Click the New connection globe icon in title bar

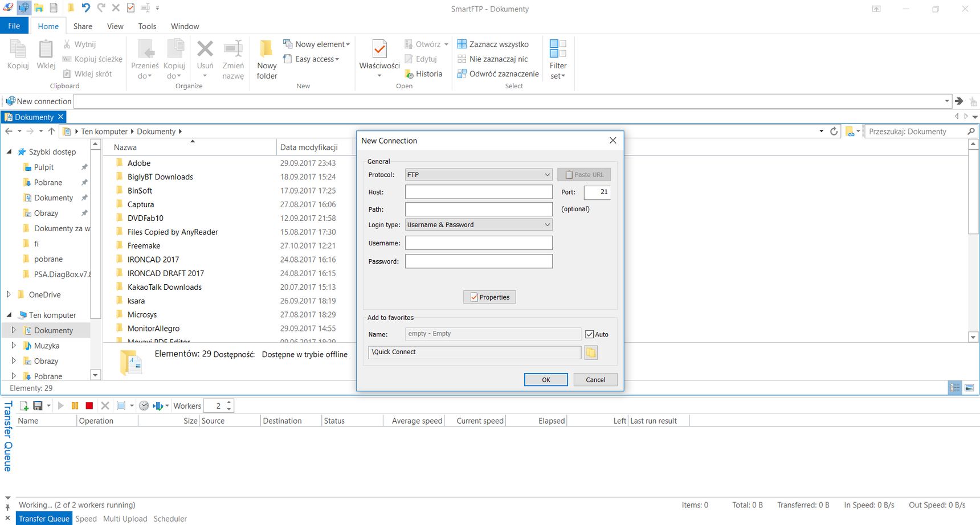tap(24, 8)
